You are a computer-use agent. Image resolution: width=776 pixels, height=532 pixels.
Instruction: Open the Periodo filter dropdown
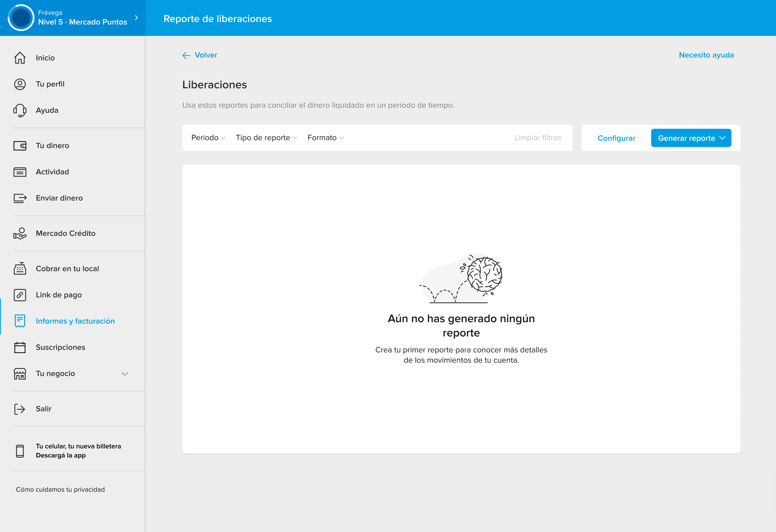(x=208, y=138)
